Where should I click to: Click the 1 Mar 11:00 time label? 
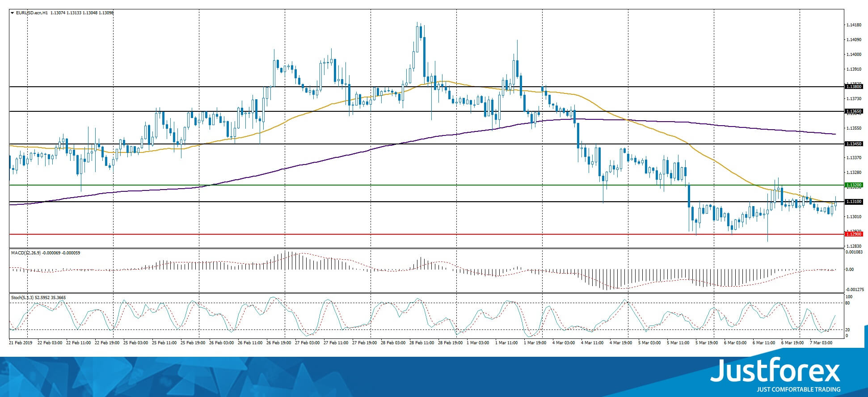pos(507,343)
